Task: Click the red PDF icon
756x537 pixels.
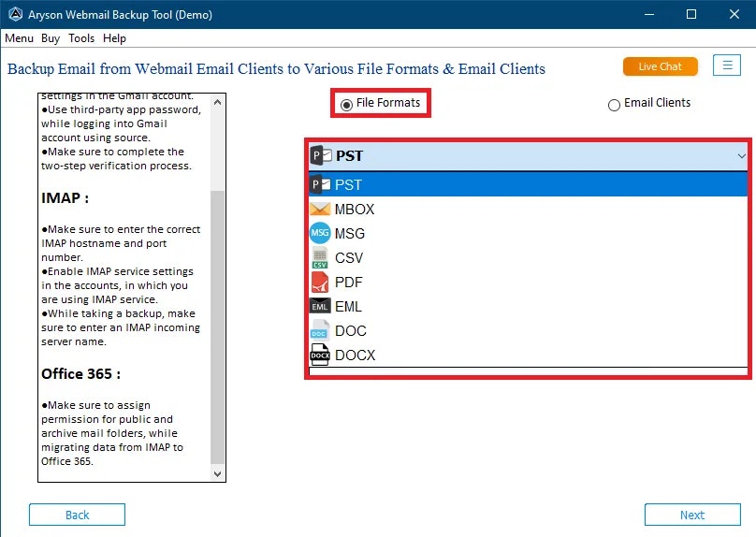Action: click(x=320, y=282)
